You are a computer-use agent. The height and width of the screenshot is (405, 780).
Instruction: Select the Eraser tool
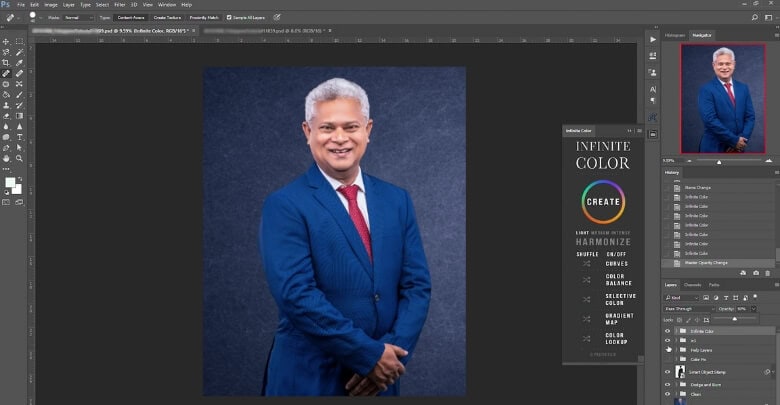click(6, 116)
